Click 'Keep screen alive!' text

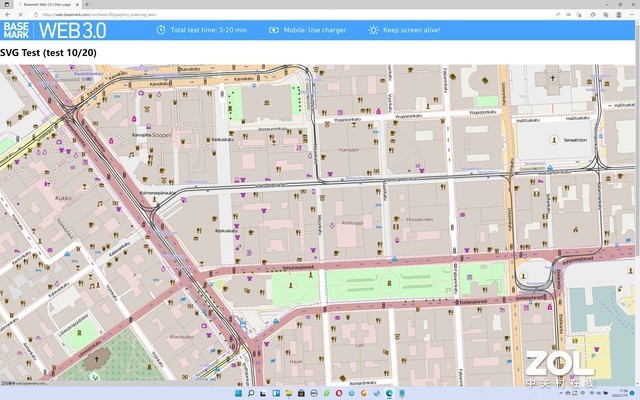pos(411,30)
